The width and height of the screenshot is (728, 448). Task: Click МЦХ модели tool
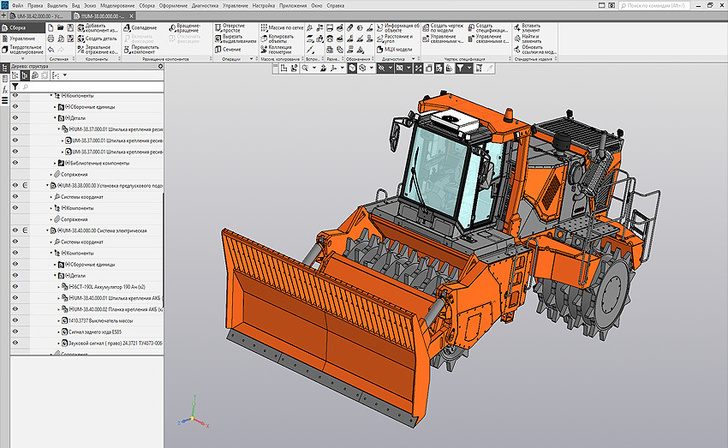(395, 49)
